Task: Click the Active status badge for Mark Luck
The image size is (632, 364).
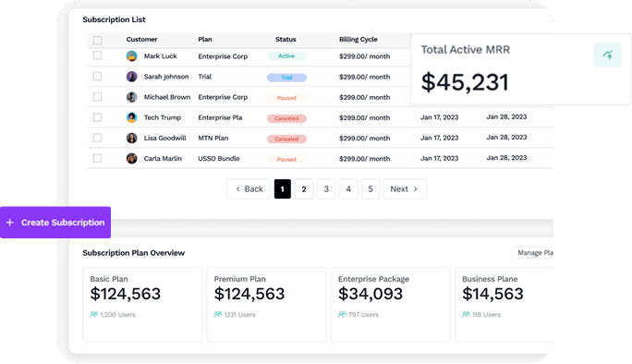Action: pyautogui.click(x=286, y=56)
